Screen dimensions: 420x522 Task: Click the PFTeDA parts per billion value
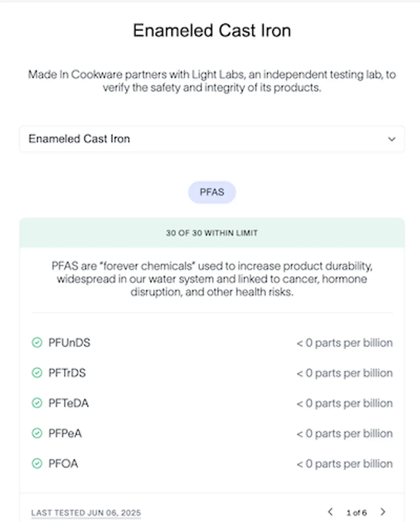click(345, 403)
